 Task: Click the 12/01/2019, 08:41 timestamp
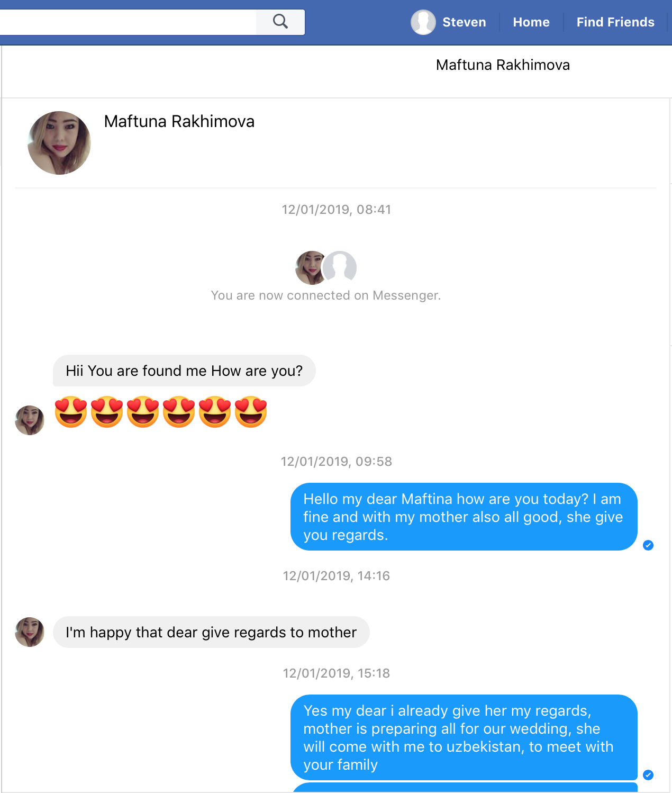(x=337, y=210)
